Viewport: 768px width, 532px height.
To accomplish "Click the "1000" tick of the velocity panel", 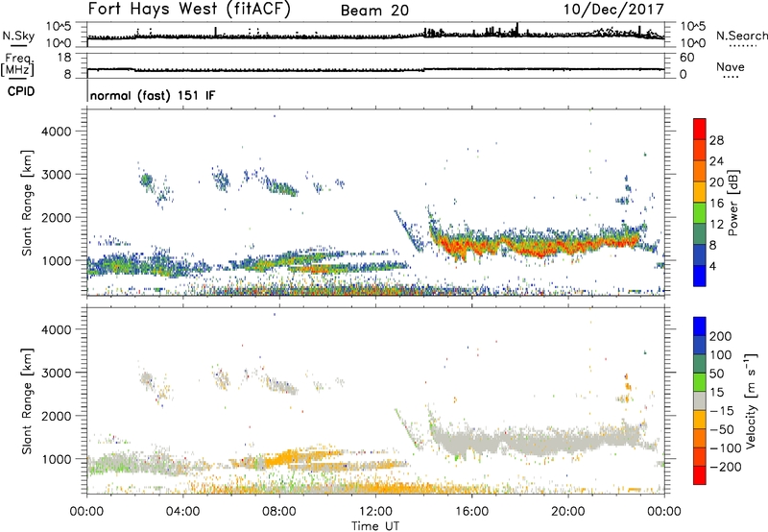I will point(56,459).
